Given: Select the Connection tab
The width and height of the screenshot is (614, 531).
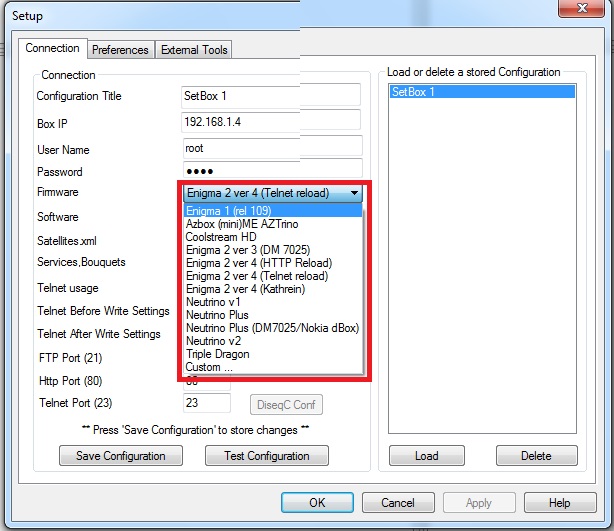Looking at the screenshot, I should coord(52,48).
